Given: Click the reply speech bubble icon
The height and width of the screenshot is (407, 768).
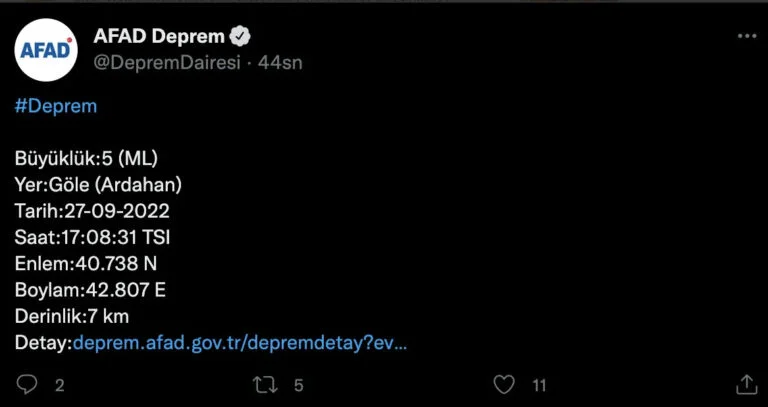Looking at the screenshot, I should tap(28, 384).
